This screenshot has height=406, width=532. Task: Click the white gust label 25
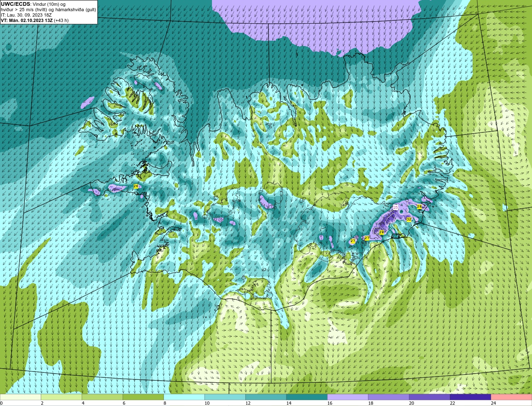(x=396, y=207)
